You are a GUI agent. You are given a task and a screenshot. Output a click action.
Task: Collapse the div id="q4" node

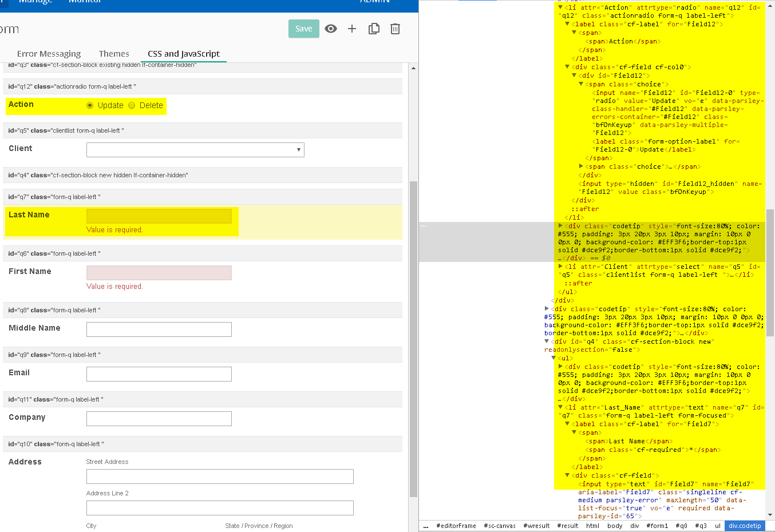[547, 342]
